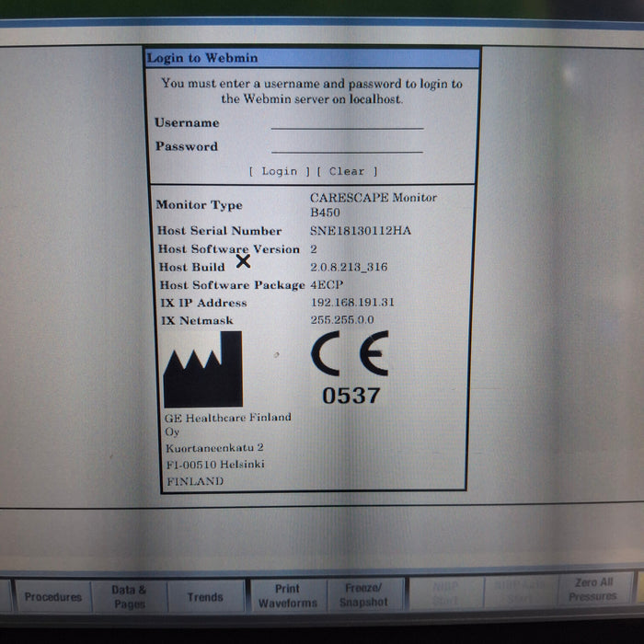Click the CE conformity mark

[x=350, y=353]
